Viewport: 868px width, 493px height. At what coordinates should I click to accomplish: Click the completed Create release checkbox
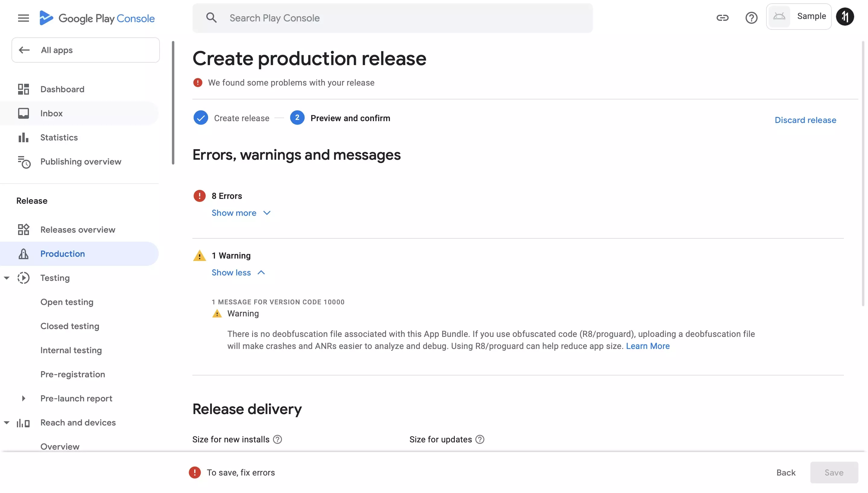pyautogui.click(x=200, y=118)
